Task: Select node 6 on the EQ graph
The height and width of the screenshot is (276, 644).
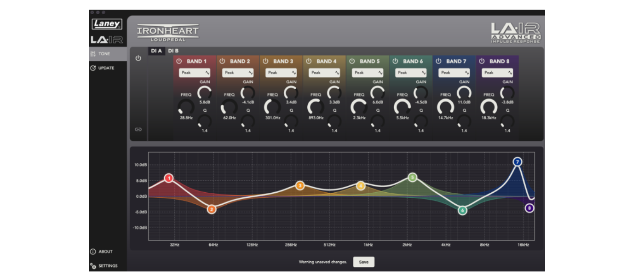Action: 462,210
